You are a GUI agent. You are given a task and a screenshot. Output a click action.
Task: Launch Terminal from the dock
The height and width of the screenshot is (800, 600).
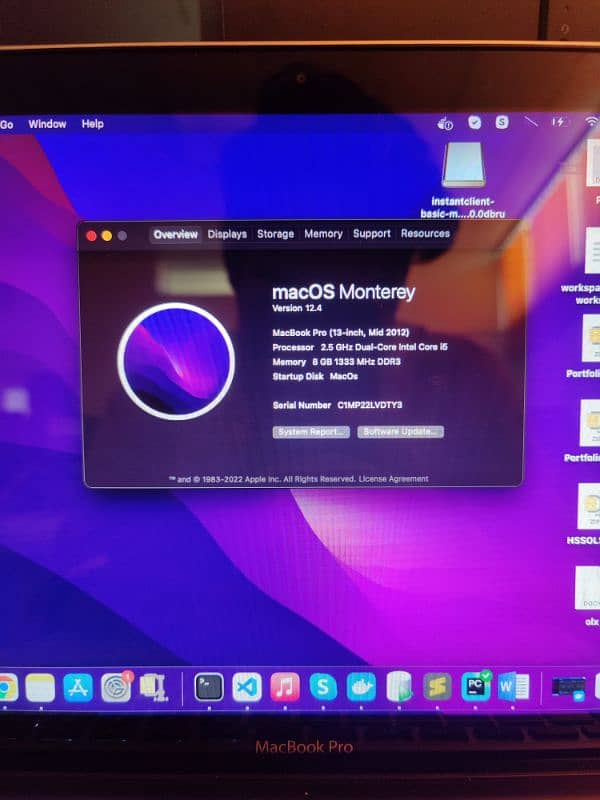208,686
